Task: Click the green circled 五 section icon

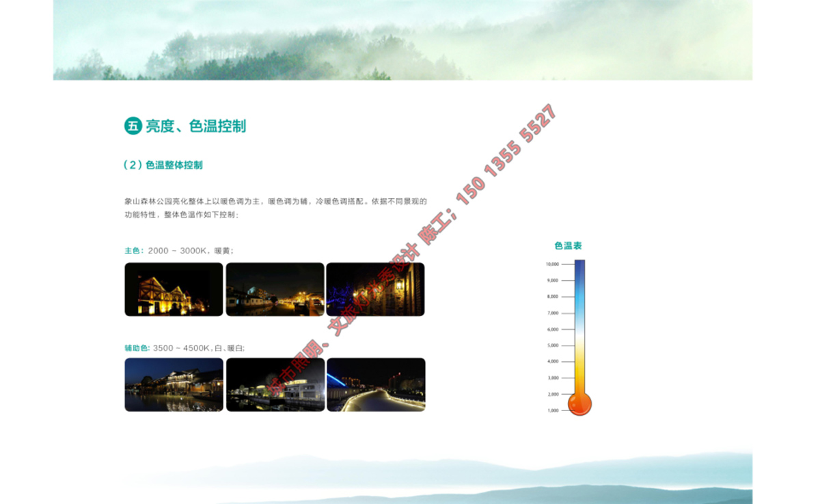Action: [133, 126]
